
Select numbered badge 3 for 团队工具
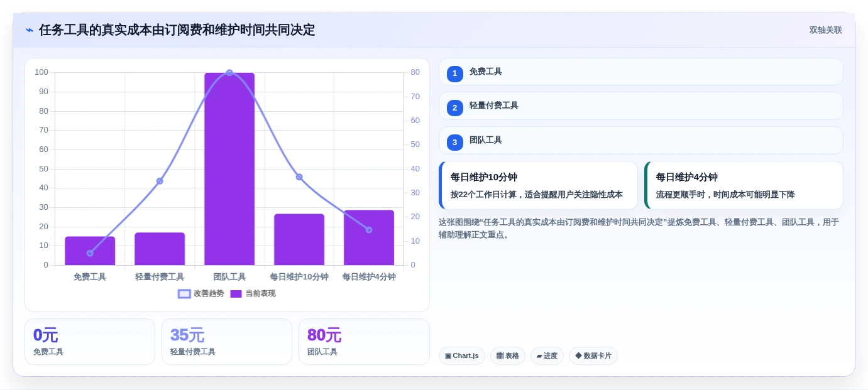[455, 142]
